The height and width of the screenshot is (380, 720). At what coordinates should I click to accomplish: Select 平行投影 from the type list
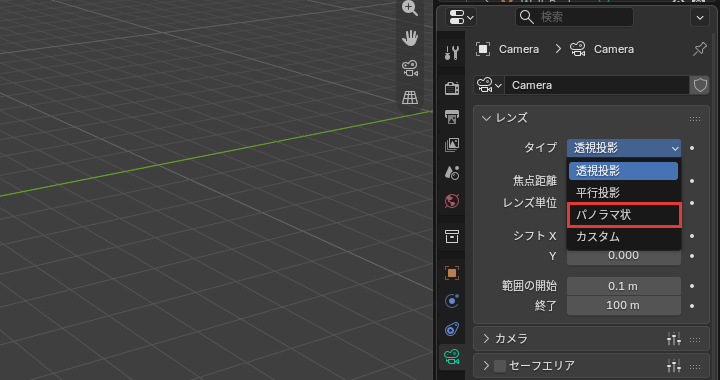click(x=624, y=193)
